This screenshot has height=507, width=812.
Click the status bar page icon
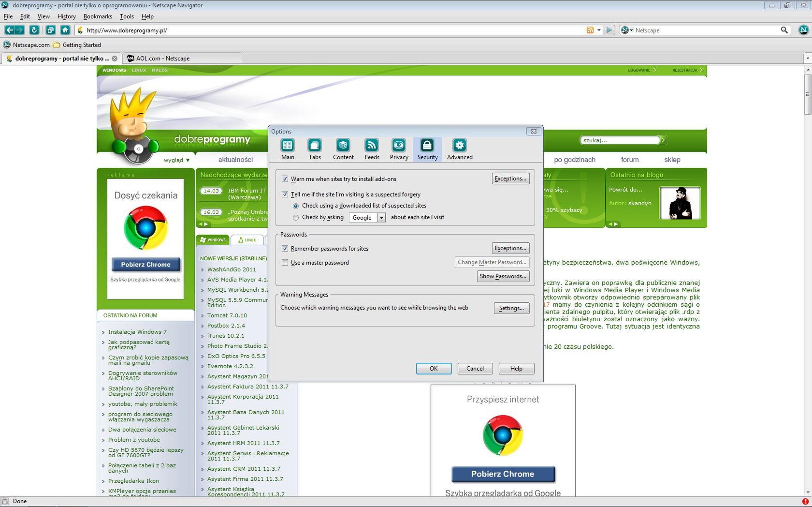pyautogui.click(x=5, y=501)
